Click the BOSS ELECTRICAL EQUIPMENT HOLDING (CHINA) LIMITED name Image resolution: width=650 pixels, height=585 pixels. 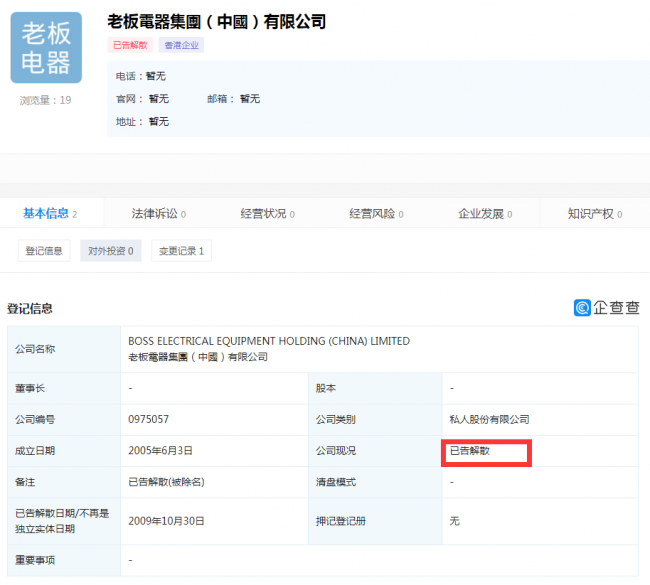pos(269,341)
